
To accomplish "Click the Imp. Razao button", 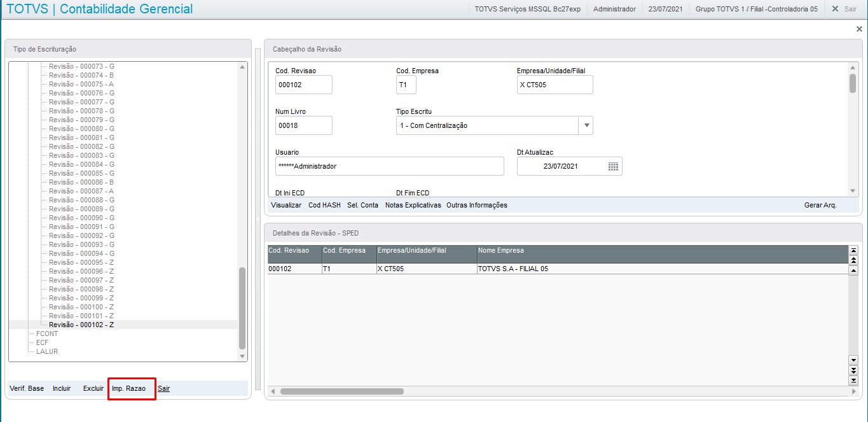I will pos(128,388).
